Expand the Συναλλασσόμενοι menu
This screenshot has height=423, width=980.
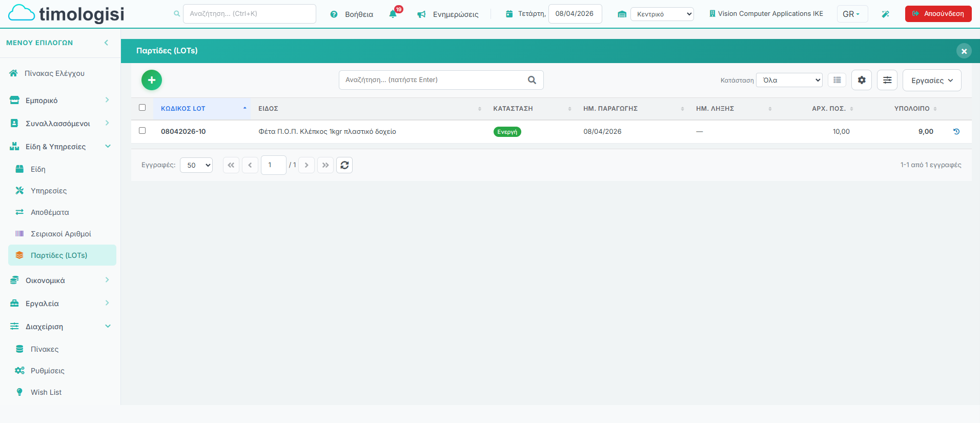point(60,124)
